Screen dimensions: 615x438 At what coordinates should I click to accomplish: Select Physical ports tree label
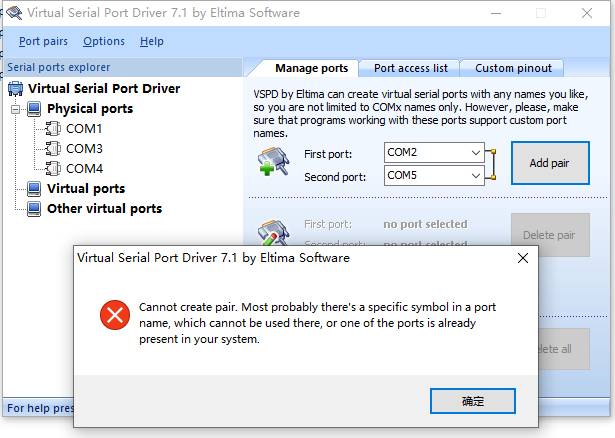90,109
